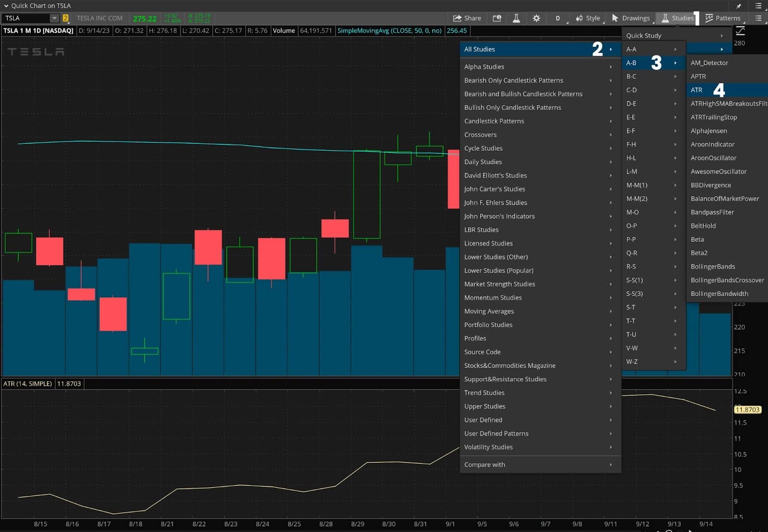Choose AroonOscillator study
768x532 pixels.
click(728, 158)
